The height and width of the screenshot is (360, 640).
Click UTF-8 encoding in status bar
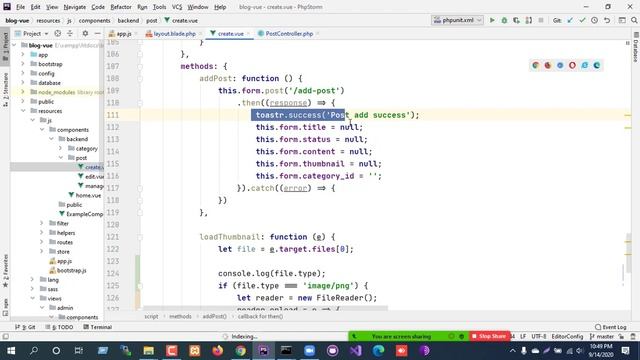[x=539, y=336]
